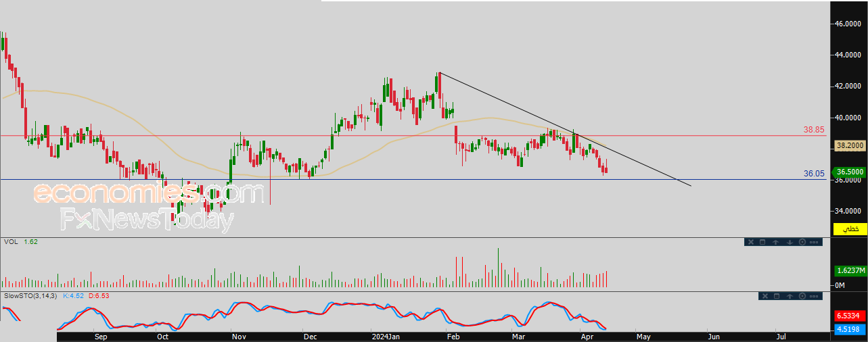Select the black descending trendline
The width and height of the screenshot is (868, 342).
565,128
